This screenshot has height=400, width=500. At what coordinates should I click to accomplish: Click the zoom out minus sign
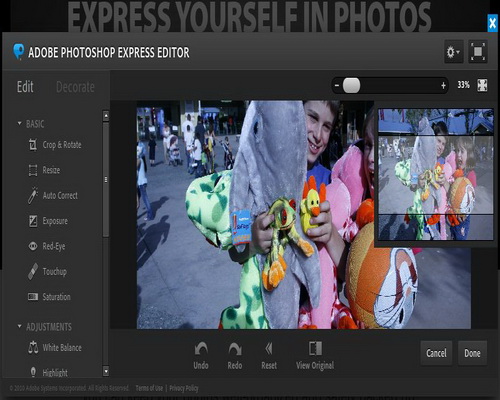[x=337, y=86]
